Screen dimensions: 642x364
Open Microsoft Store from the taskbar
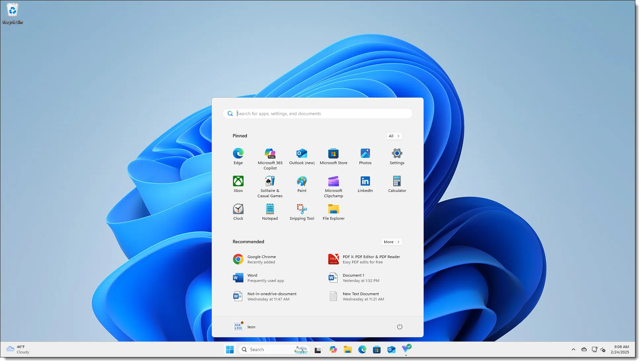coord(377,349)
